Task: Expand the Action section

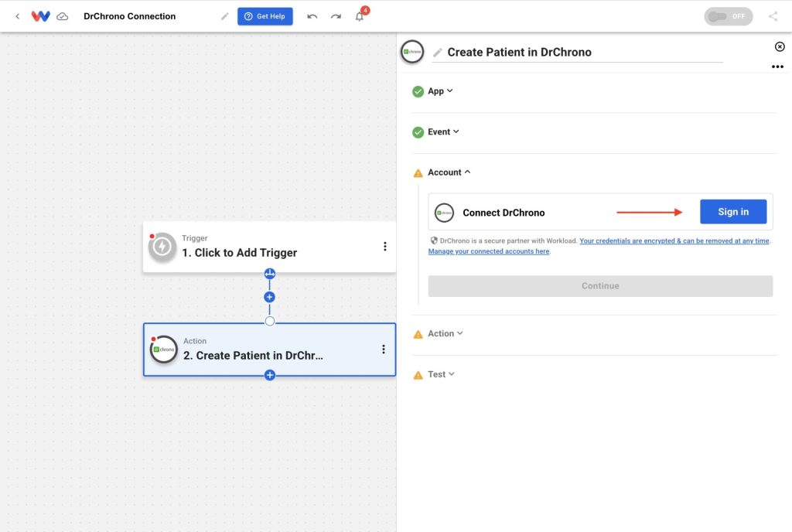Action: pyautogui.click(x=445, y=333)
